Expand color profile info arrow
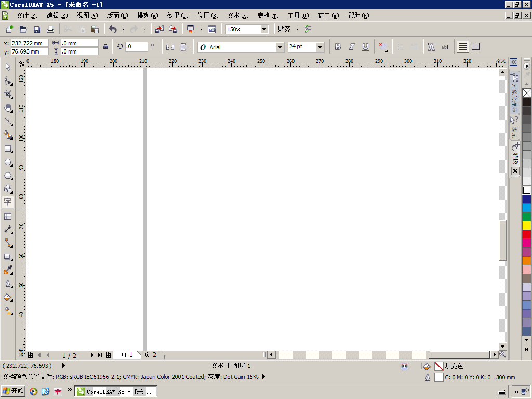Screen dimensions: 532x399 [263, 376]
